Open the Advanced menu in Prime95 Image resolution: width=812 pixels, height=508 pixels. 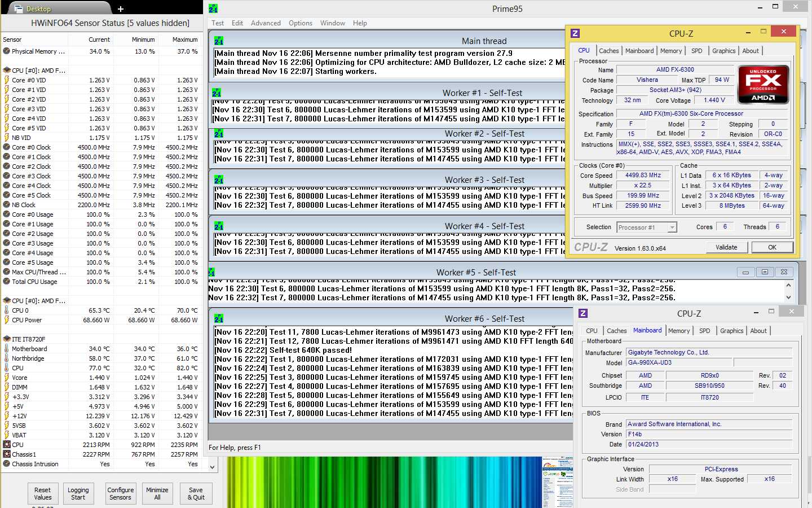(266, 23)
